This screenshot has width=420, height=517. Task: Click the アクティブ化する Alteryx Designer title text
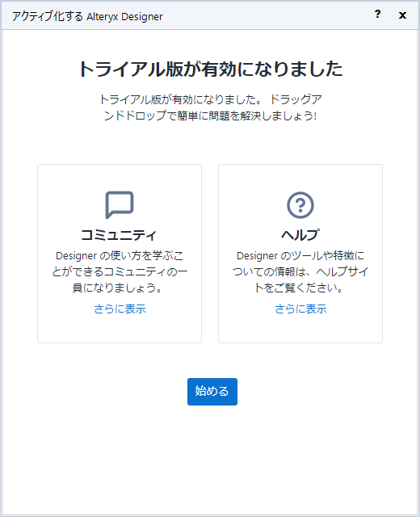point(87,16)
